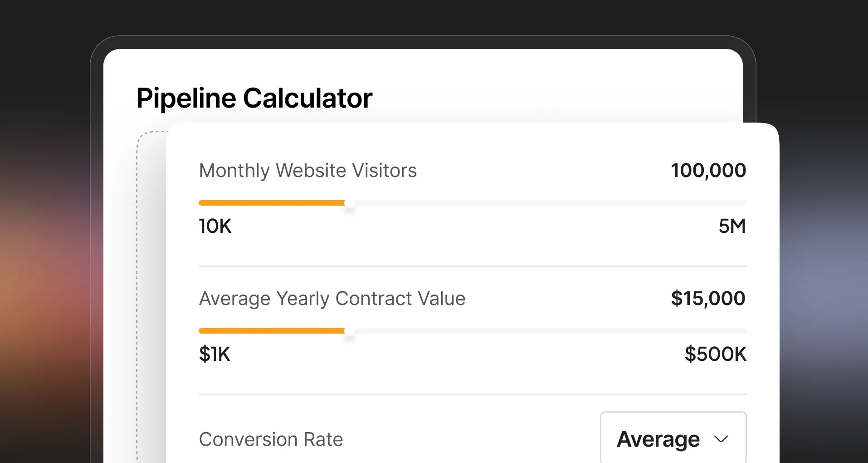The width and height of the screenshot is (868, 463).
Task: Select the $15,000 contract value
Action: point(708,299)
